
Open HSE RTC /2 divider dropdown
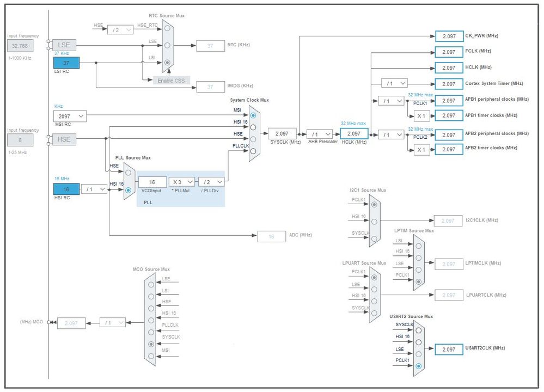click(120, 30)
